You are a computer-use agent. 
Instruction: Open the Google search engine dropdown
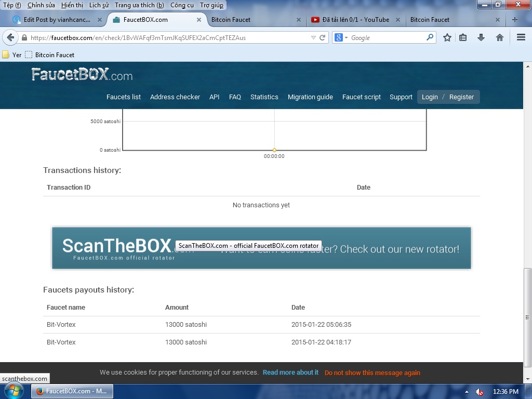click(341, 37)
